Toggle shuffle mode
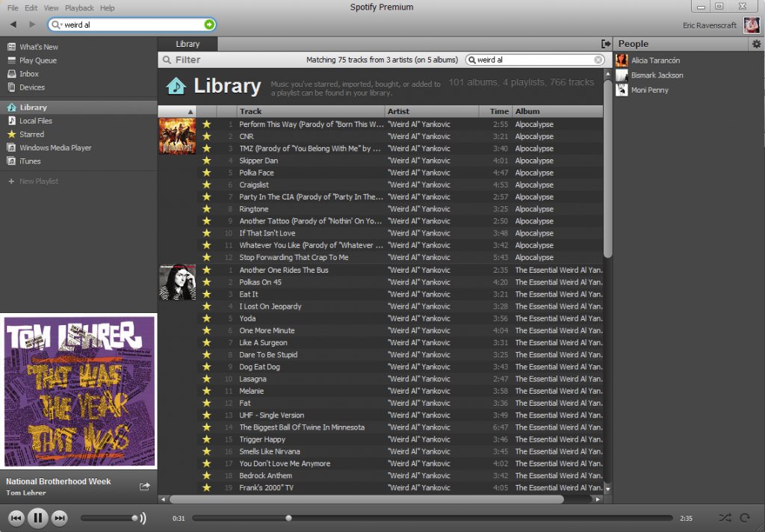Viewport: 765px width, 532px height. click(725, 518)
